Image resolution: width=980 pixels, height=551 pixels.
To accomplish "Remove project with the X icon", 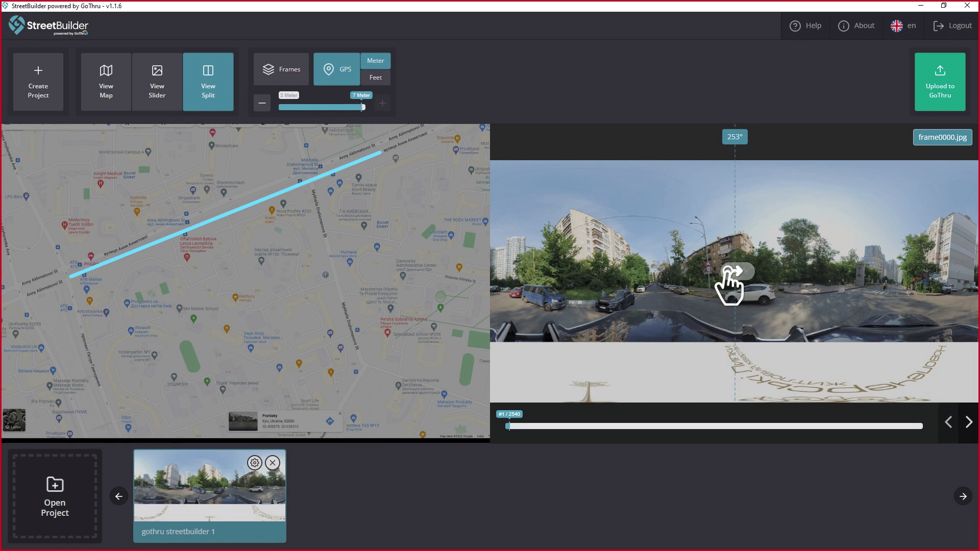I will pyautogui.click(x=273, y=463).
